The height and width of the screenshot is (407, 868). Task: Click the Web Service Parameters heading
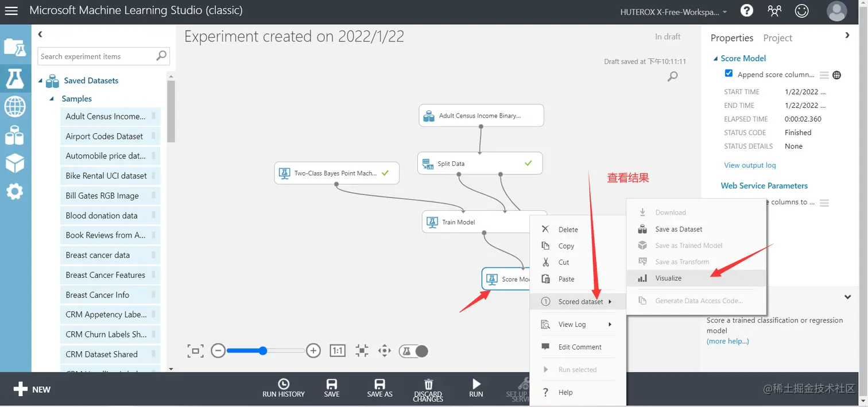[764, 185]
